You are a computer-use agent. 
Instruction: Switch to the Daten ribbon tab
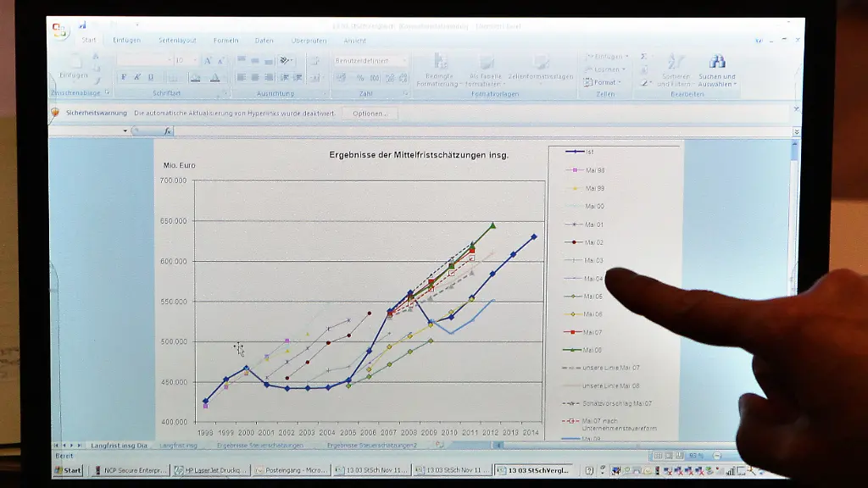(264, 40)
